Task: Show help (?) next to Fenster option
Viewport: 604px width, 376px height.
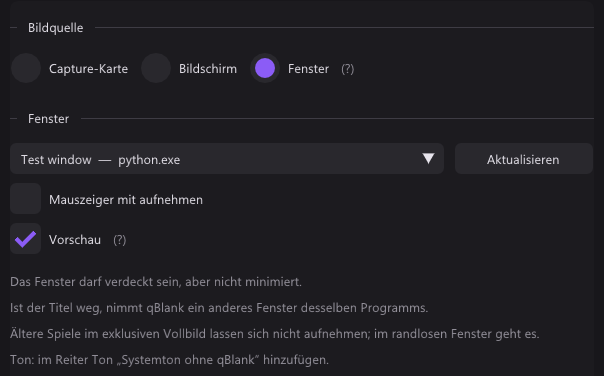Action: click(347, 69)
